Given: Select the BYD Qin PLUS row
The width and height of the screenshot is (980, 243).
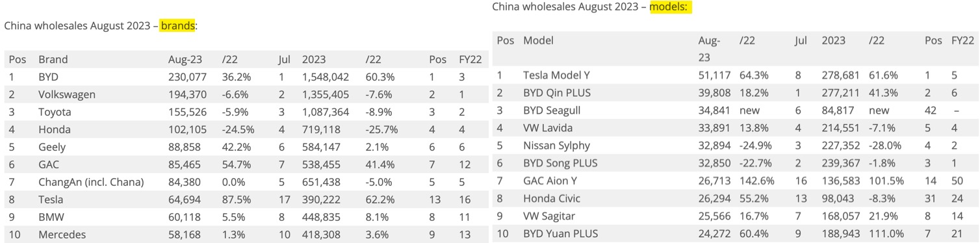Looking at the screenshot, I should [x=735, y=92].
